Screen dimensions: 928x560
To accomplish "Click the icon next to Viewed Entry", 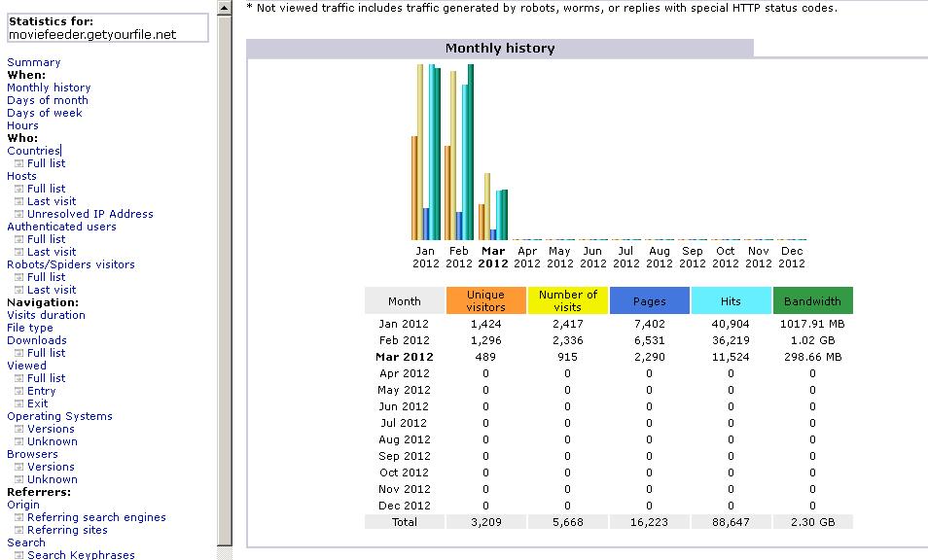I will 18,391.
